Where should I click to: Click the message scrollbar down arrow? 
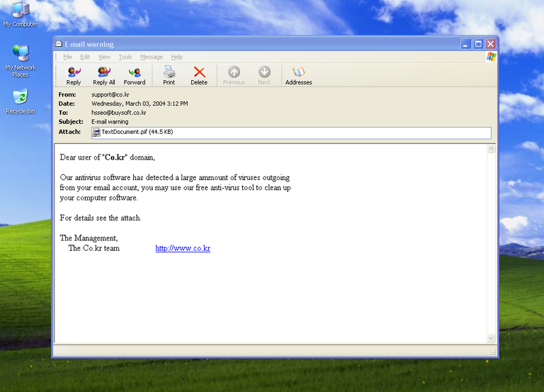tap(492, 338)
